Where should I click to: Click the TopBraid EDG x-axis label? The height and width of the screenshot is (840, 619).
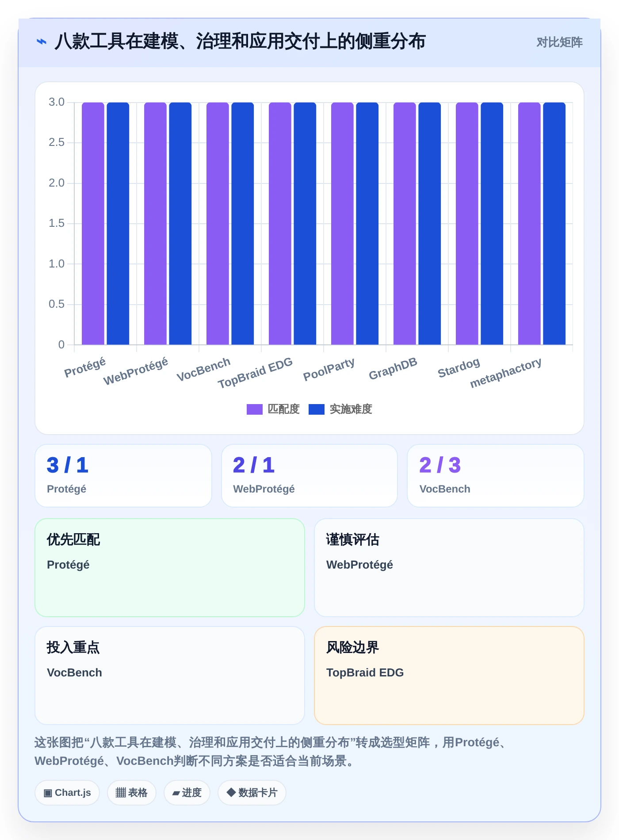pyautogui.click(x=255, y=373)
